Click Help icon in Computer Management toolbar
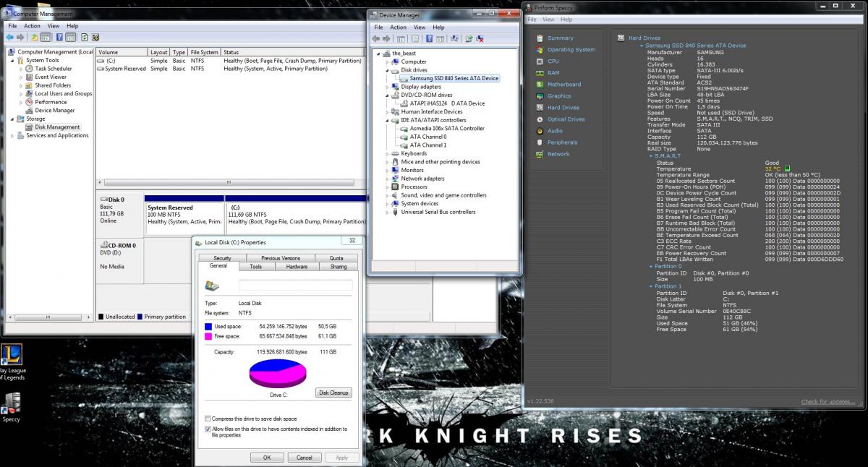Image resolution: width=868 pixels, height=467 pixels. 59,38
